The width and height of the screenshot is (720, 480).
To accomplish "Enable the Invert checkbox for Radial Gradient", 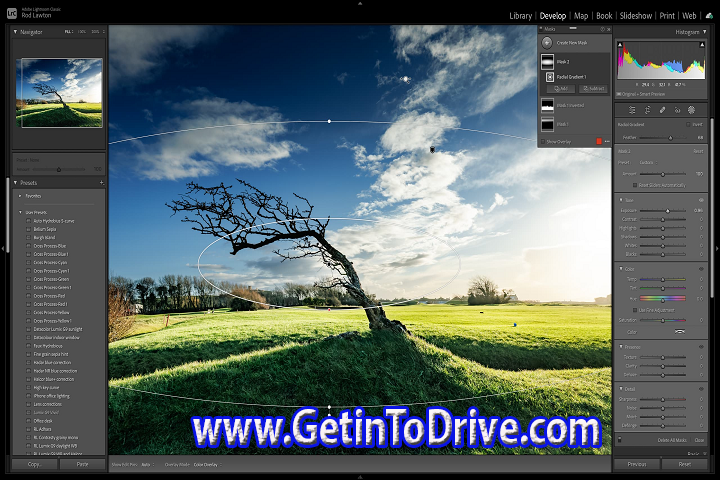I will click(x=688, y=124).
